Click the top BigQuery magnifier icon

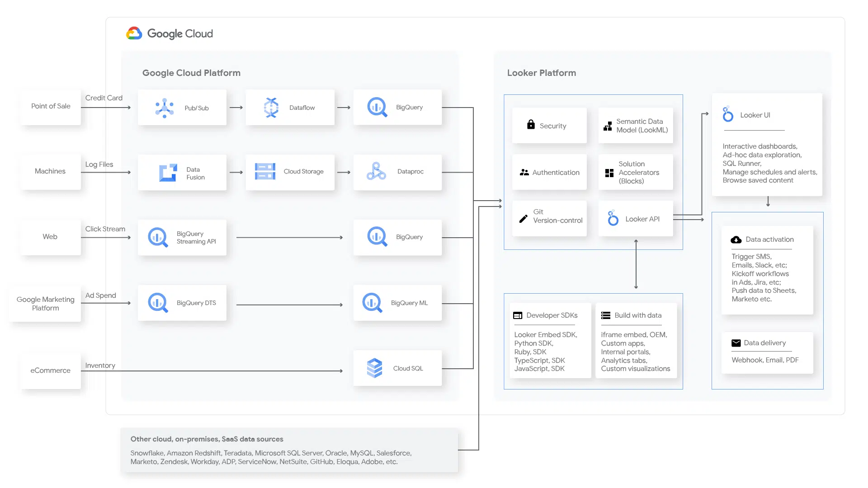377,108
